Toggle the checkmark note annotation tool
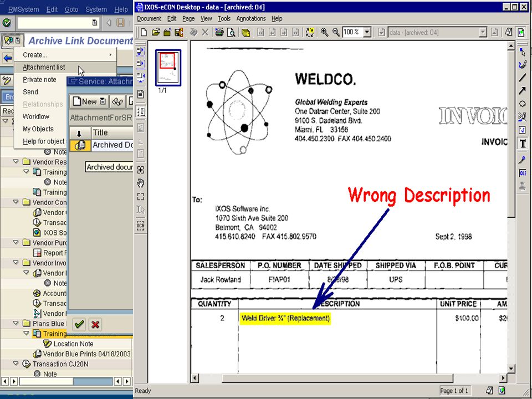The image size is (532, 399). click(523, 130)
